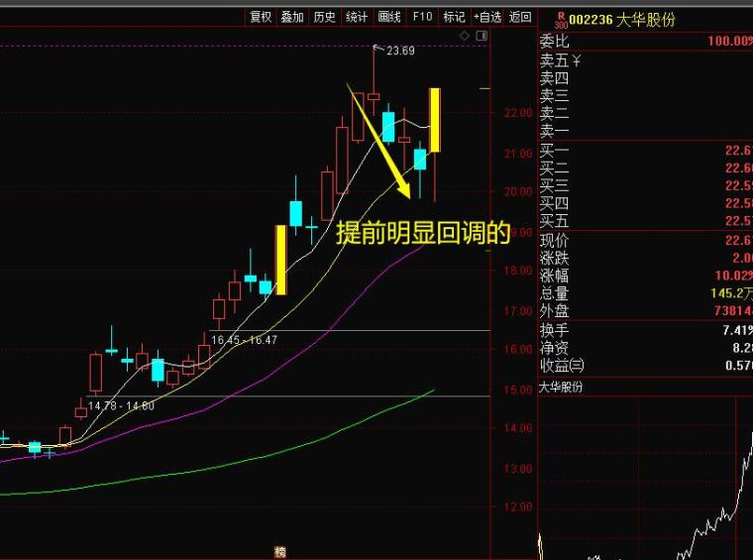753x560 pixels.
Task: Open the 复权 adjustment menu
Action: click(261, 17)
